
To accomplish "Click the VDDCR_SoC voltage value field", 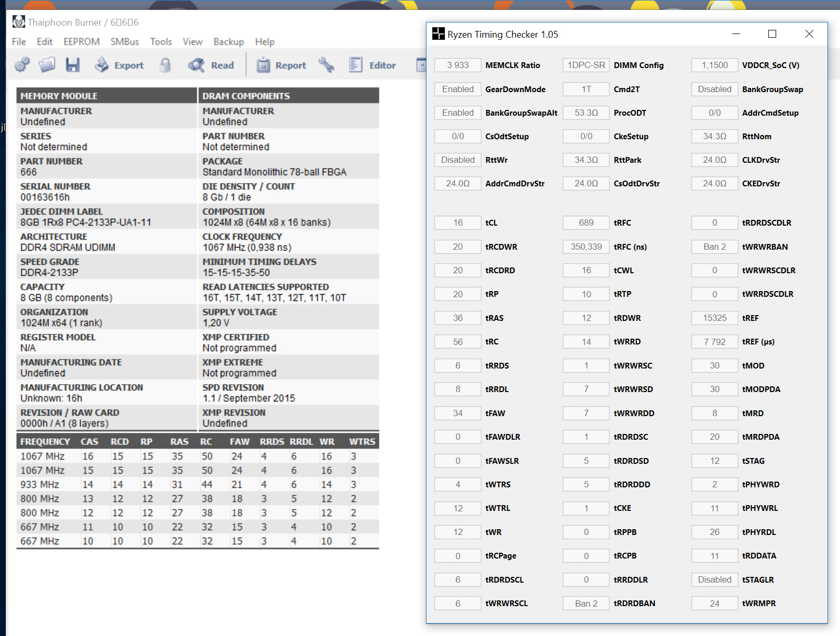I will coord(715,65).
